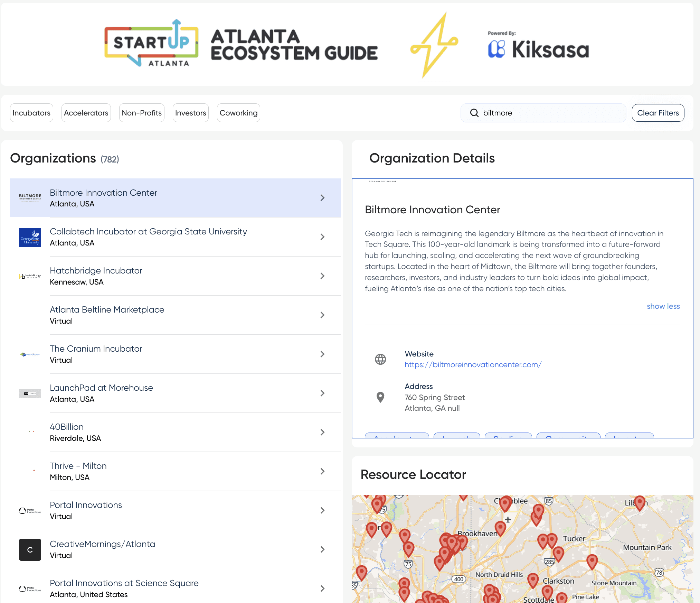
Task: Click the globe website icon
Action: tap(380, 359)
